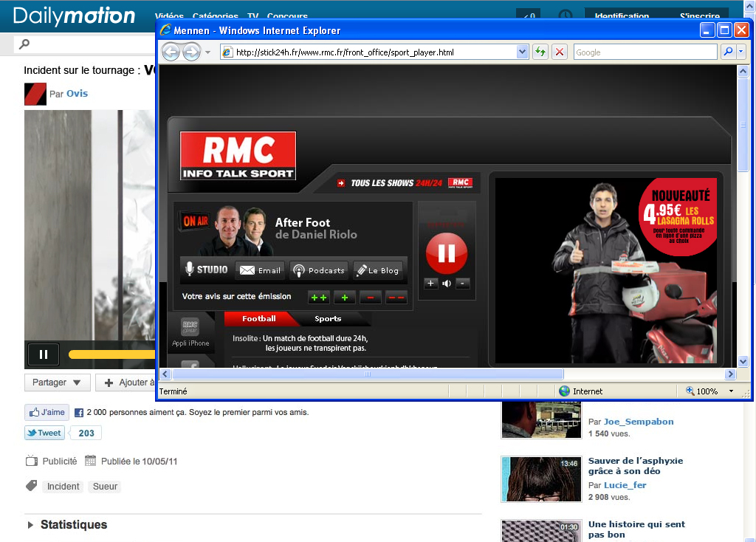Open the Podcasts section
The width and height of the screenshot is (756, 542).
319,270
